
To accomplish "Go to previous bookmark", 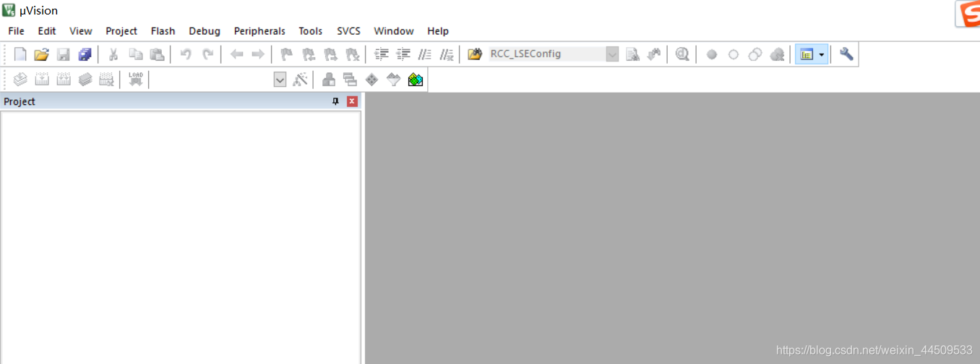I will coord(309,54).
